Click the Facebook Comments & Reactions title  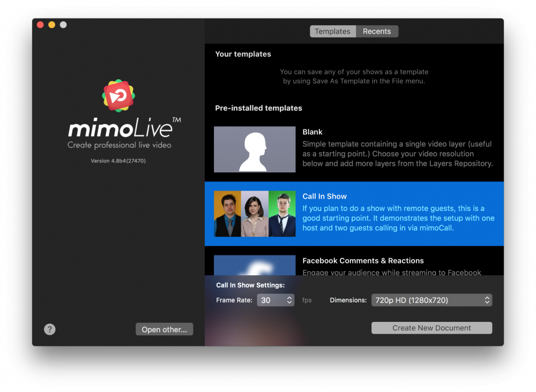(x=363, y=261)
